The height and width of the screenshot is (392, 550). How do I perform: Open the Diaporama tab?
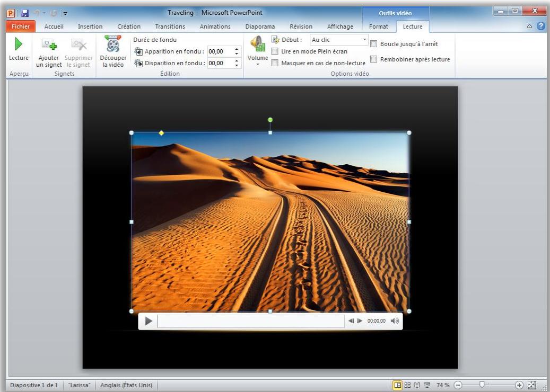260,26
